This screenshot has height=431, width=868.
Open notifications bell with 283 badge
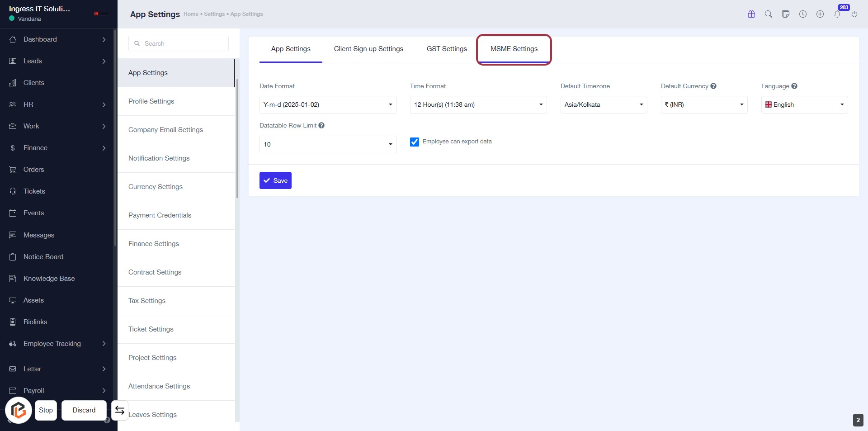click(837, 14)
